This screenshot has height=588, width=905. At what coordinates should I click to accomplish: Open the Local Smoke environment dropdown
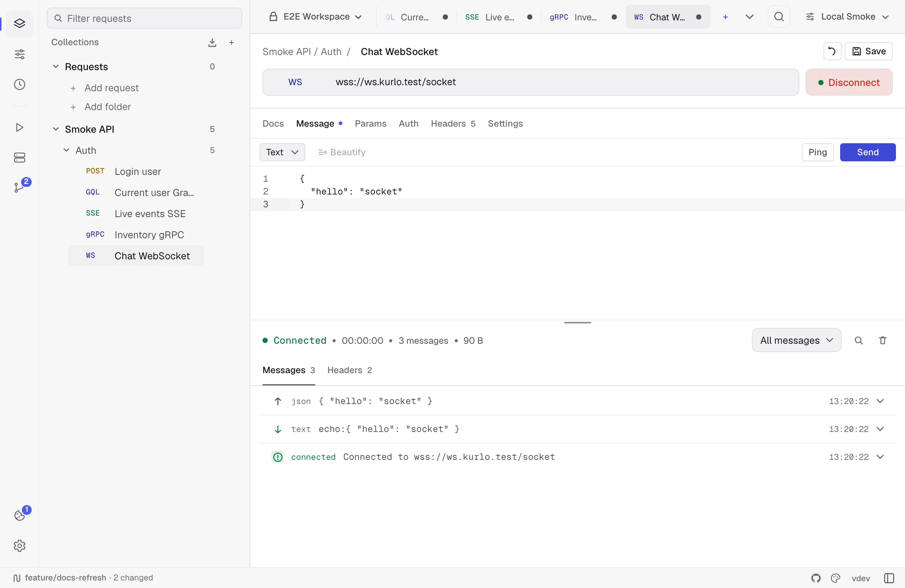pos(847,17)
